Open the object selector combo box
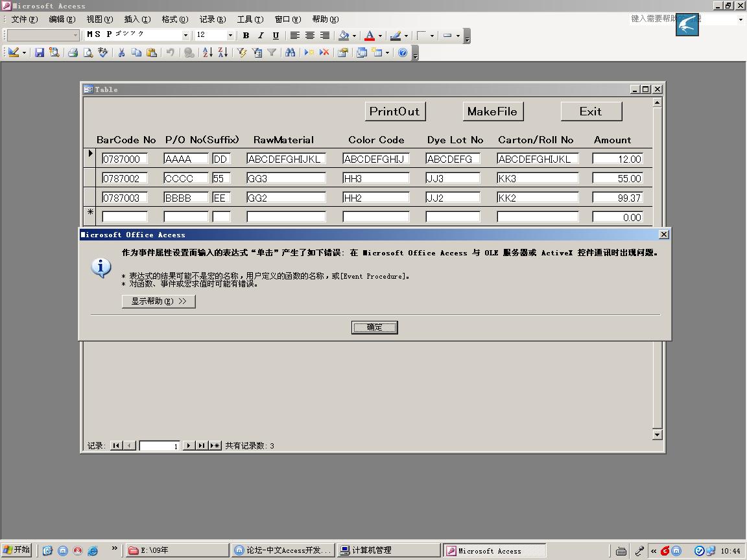 point(43,35)
